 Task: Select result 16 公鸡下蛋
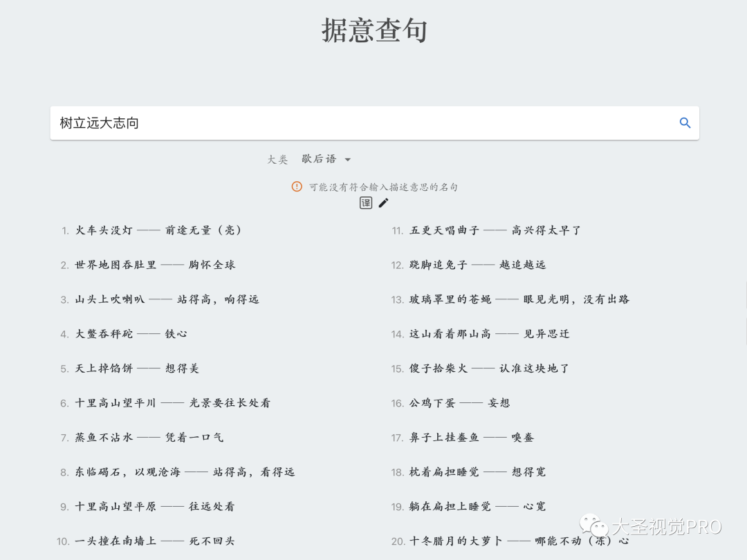pyautogui.click(x=459, y=403)
